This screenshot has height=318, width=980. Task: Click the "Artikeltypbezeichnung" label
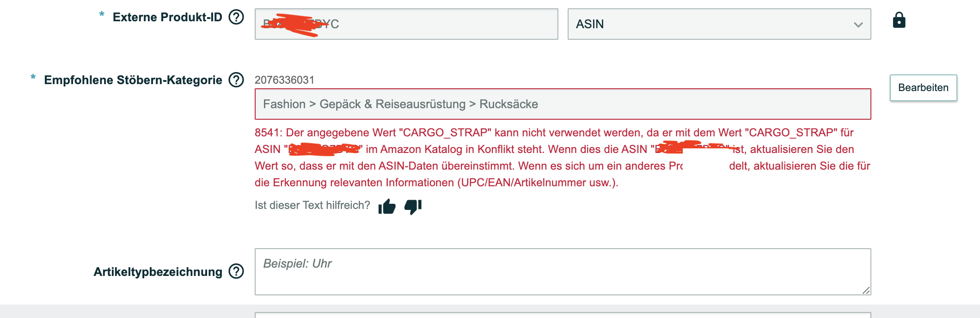[x=158, y=272]
